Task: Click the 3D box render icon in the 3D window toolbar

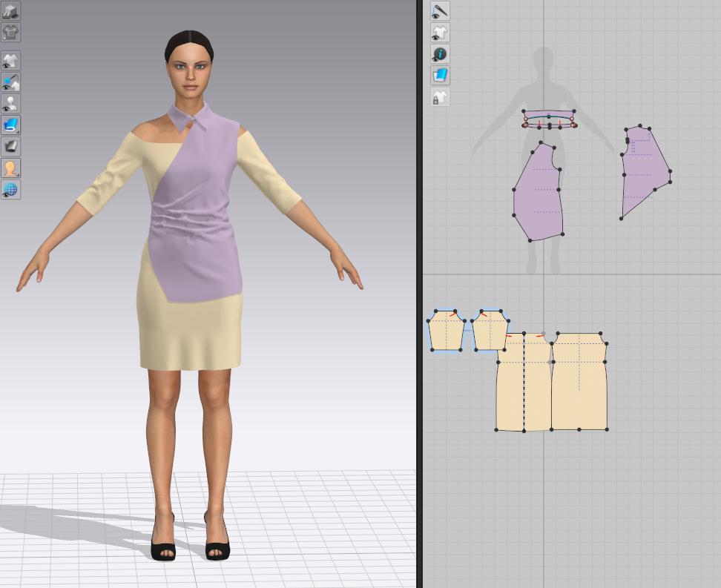Action: click(10, 11)
